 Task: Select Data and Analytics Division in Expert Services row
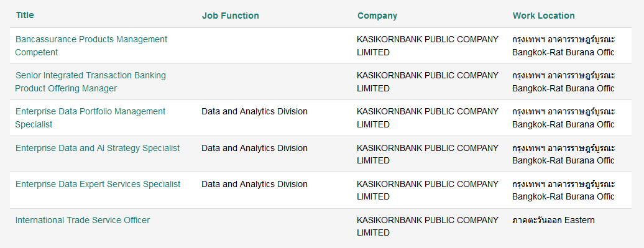tap(254, 184)
